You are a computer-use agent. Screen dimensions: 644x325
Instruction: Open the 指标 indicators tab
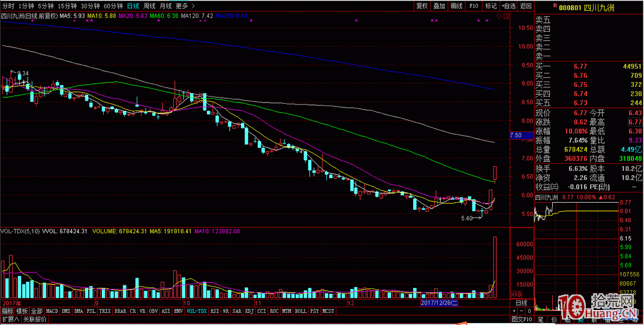pyautogui.click(x=7, y=311)
